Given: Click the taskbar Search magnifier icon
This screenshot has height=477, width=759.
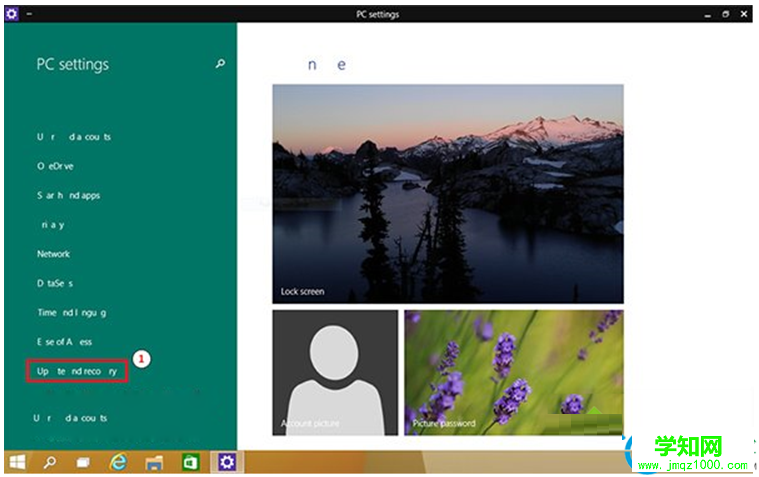Looking at the screenshot, I should 50,462.
